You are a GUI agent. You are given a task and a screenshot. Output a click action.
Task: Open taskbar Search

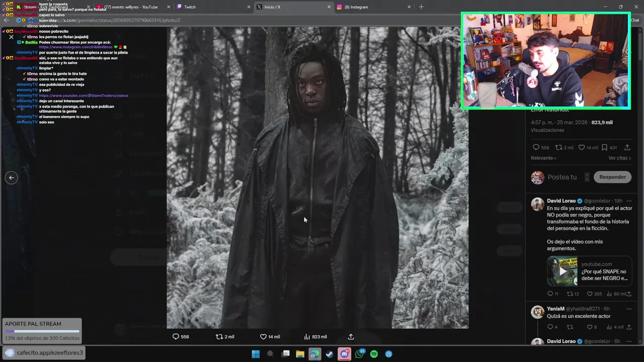[x=271, y=354]
